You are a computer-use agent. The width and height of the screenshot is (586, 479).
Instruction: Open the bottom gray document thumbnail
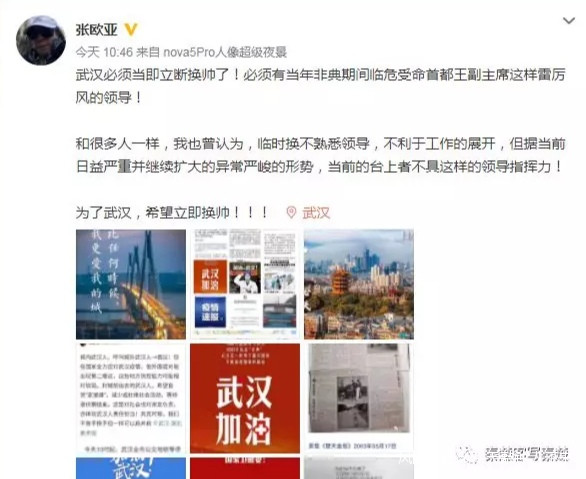click(x=359, y=468)
